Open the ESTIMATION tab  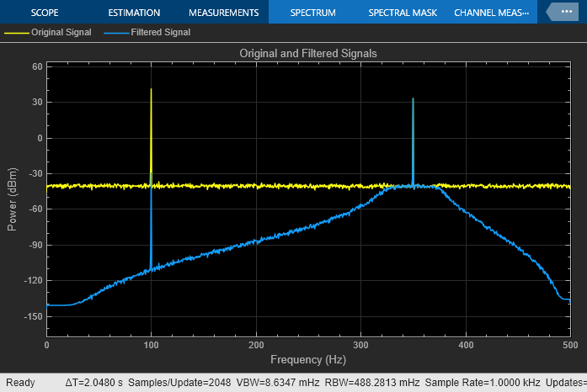134,13
